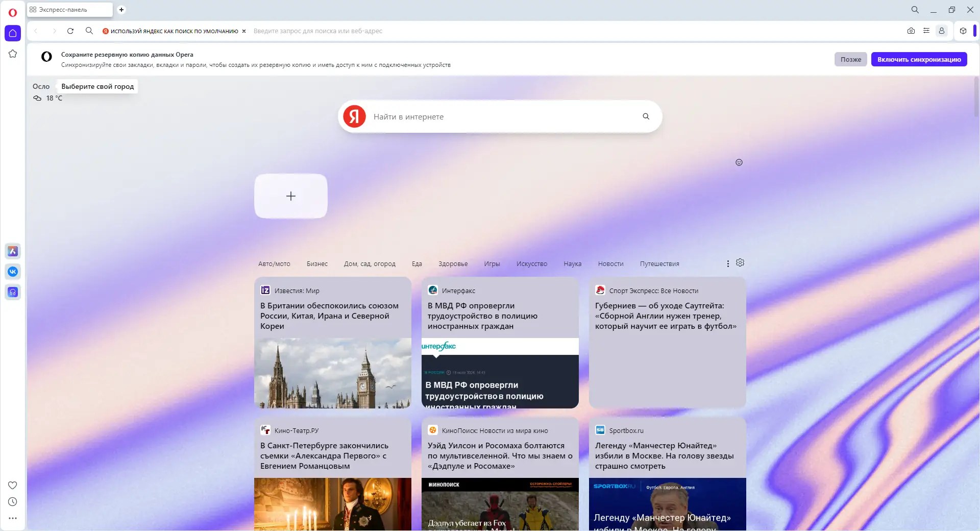Screen dimensions: 980x531
Task: Open the Easy Setup panel icon
Action: coord(926,31)
